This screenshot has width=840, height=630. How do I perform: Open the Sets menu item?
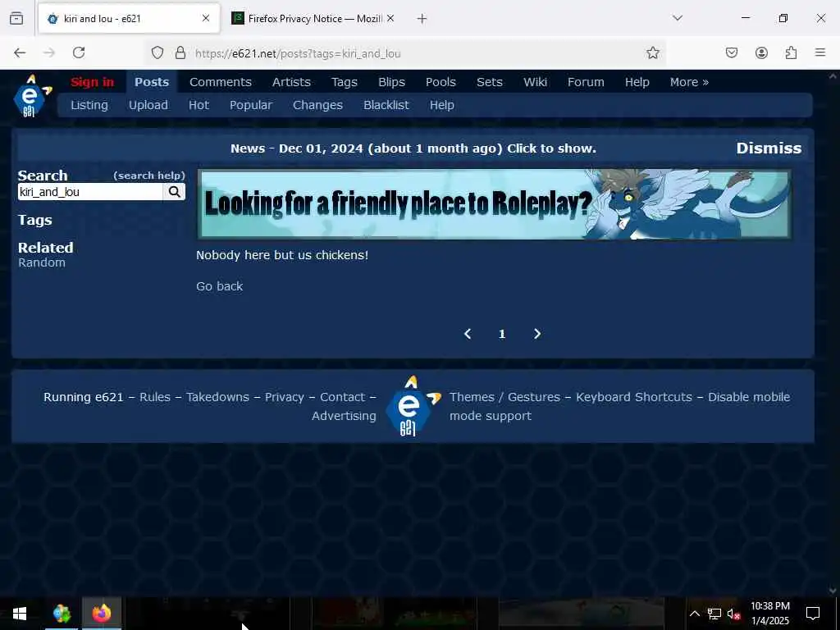click(x=490, y=82)
